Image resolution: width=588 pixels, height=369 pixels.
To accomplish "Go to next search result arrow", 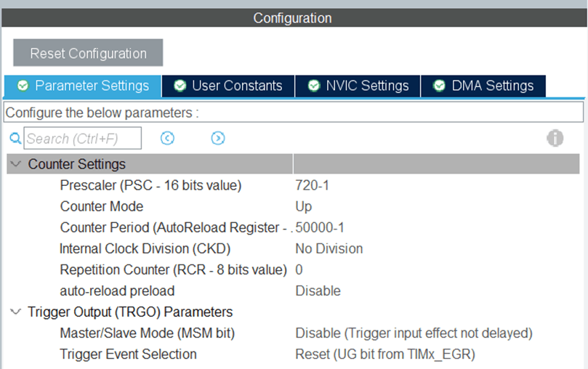I will tap(218, 138).
